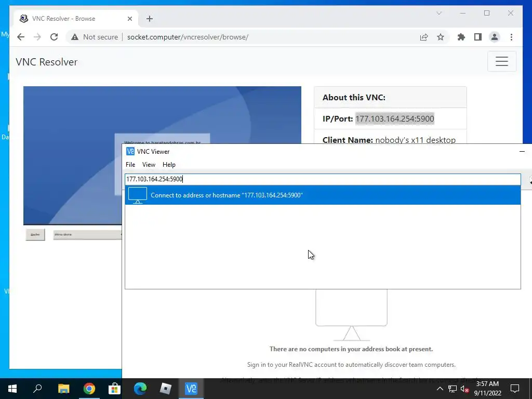
Task: Share this page via the share icon
Action: click(424, 37)
